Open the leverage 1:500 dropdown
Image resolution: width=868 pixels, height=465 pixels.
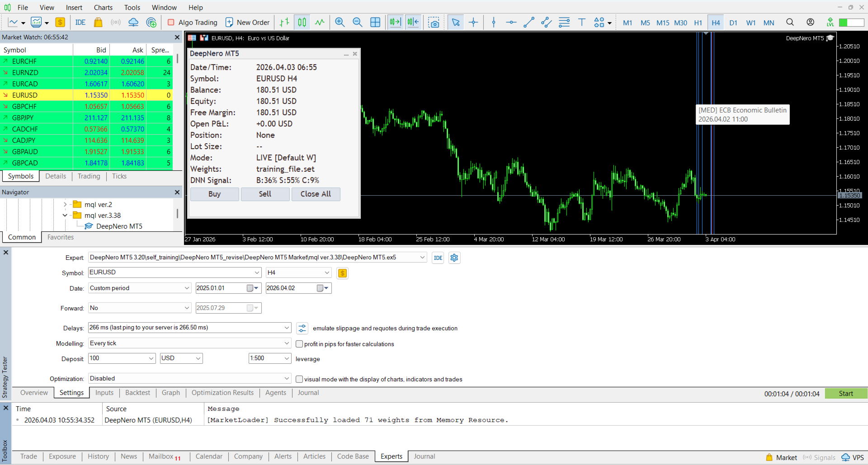click(x=270, y=358)
